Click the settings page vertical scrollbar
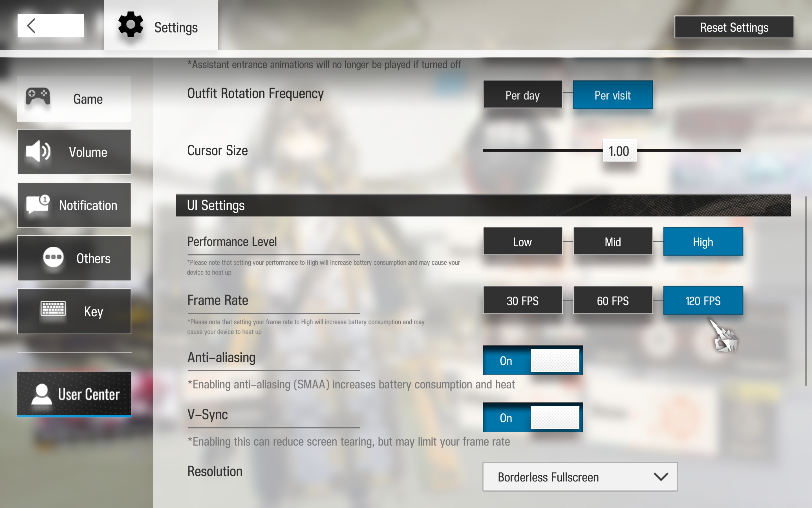Viewport: 812px width, 508px height. pyautogui.click(x=806, y=291)
